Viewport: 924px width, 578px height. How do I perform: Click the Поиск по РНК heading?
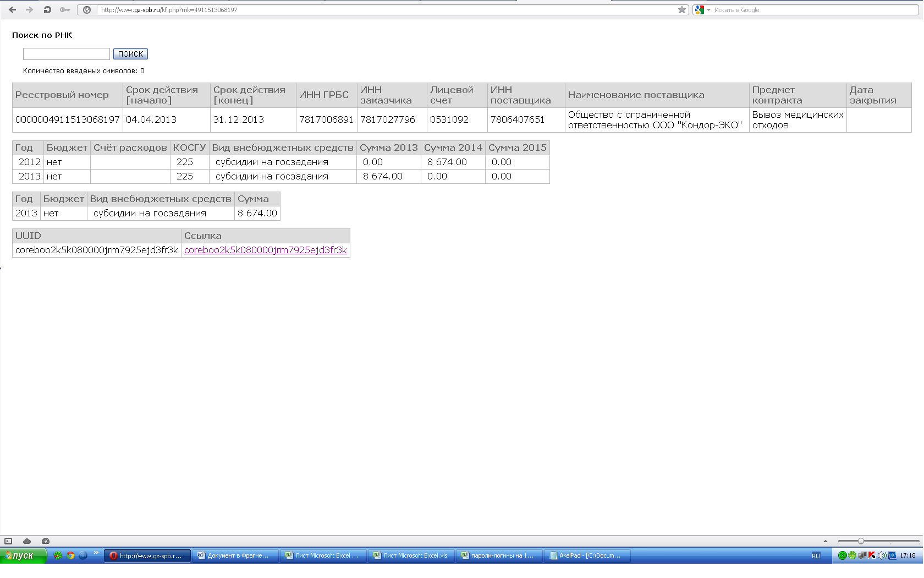(x=42, y=35)
